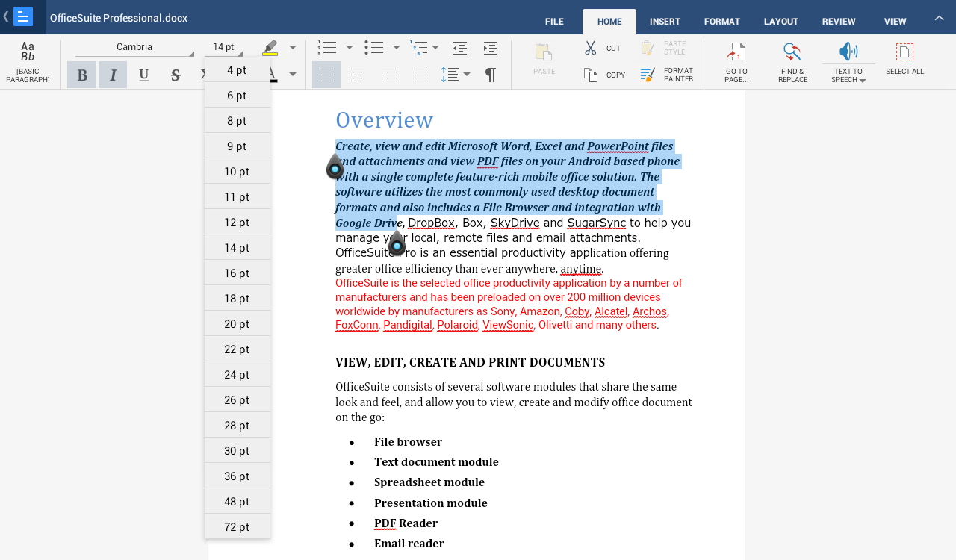Click the OfficeSuite Professional.docx title
Image resolution: width=956 pixels, height=560 pixels.
[119, 18]
